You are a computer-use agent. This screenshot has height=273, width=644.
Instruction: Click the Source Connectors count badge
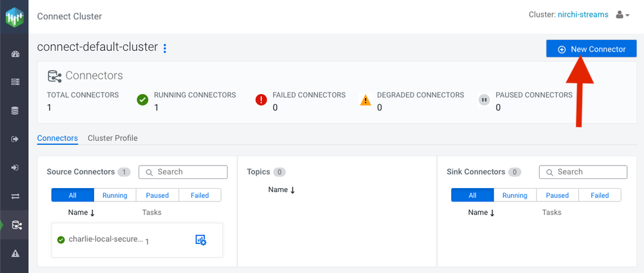(124, 172)
